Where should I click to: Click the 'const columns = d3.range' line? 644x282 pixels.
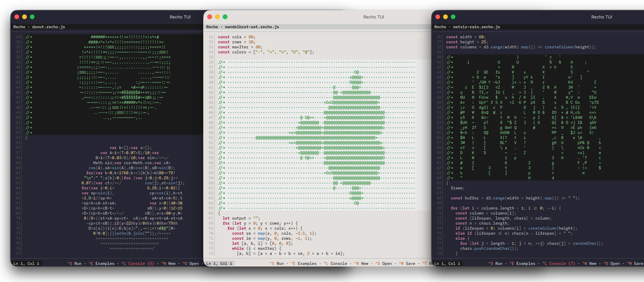(x=521, y=47)
